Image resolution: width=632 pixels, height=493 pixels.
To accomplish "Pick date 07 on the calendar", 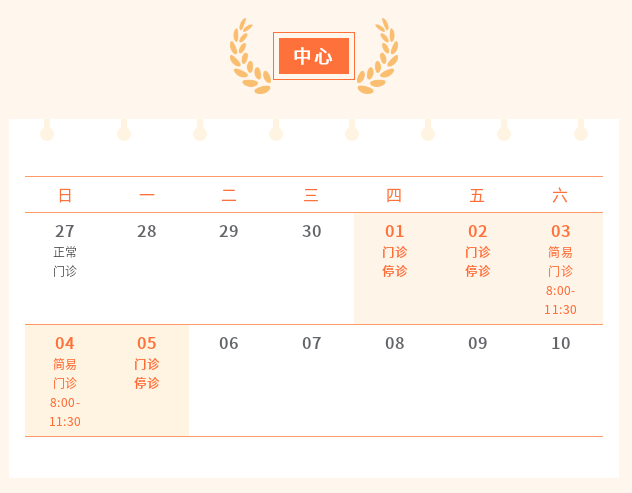I will point(312,344).
